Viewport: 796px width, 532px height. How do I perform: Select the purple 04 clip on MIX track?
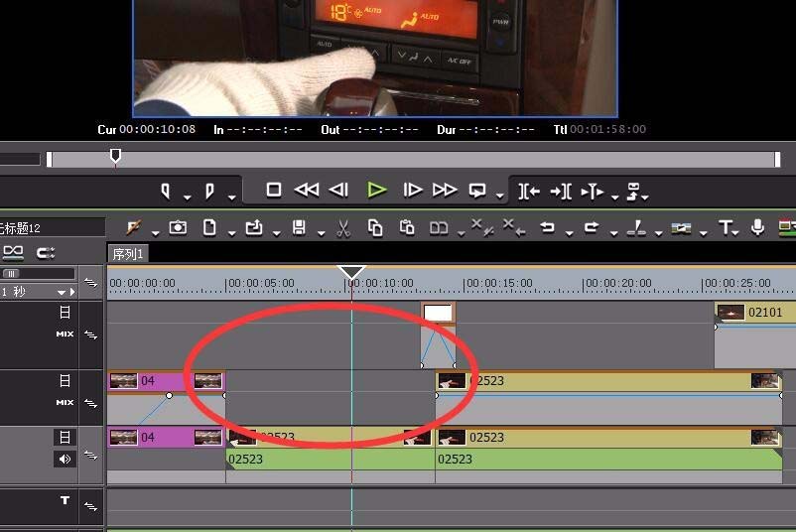pyautogui.click(x=166, y=381)
